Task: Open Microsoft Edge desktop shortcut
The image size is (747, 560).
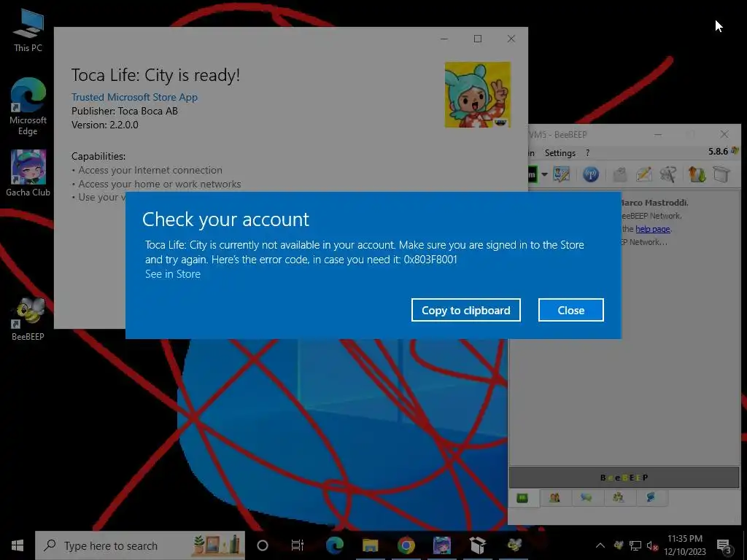Action: pyautogui.click(x=28, y=106)
